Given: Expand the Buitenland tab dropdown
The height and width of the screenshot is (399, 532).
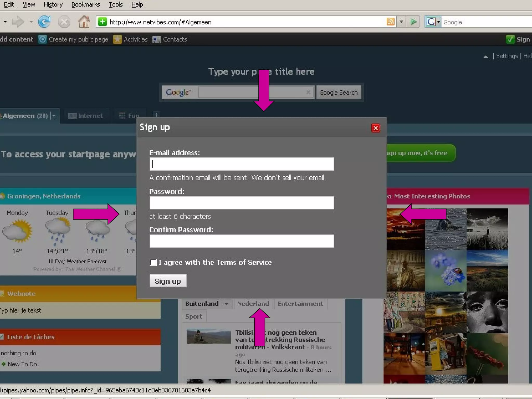Looking at the screenshot, I should pyautogui.click(x=226, y=304).
